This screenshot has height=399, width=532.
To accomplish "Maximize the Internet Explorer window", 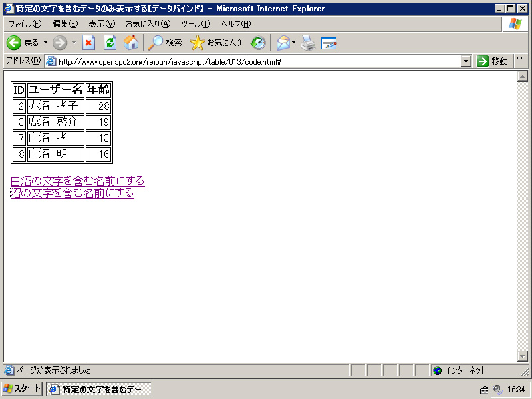I will coord(510,9).
